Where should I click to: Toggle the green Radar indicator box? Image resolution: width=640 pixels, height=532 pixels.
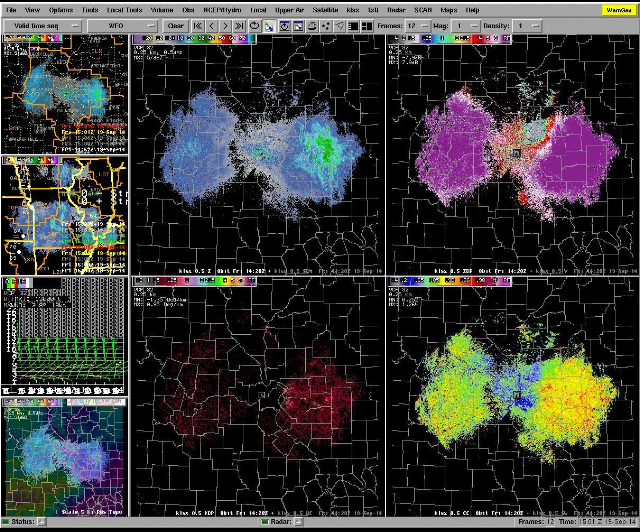[x=264, y=522]
